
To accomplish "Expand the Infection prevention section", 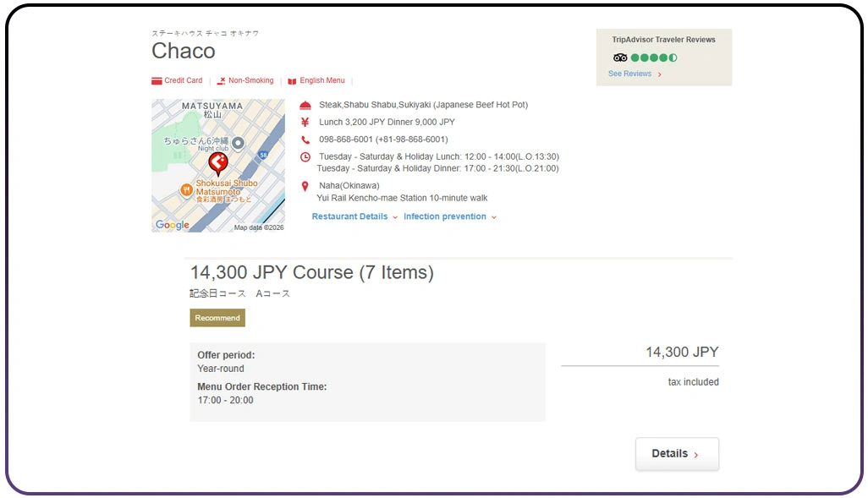I will (x=445, y=216).
